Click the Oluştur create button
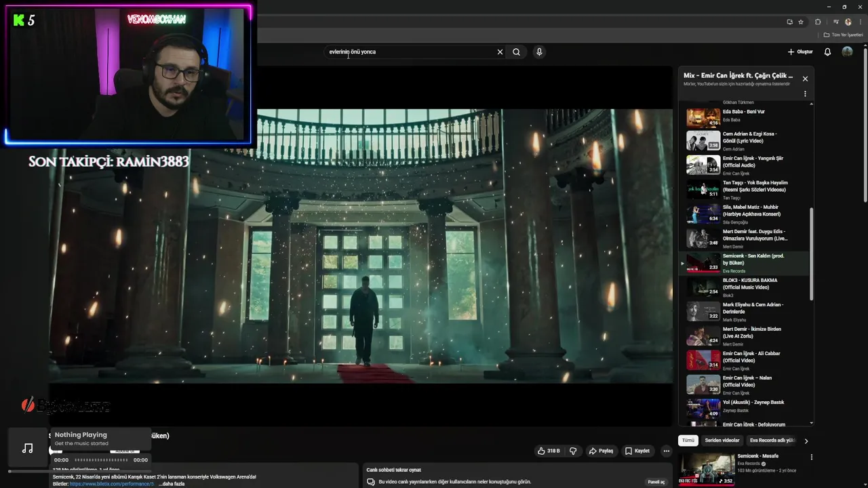Viewport: 868px width, 488px height. (800, 52)
